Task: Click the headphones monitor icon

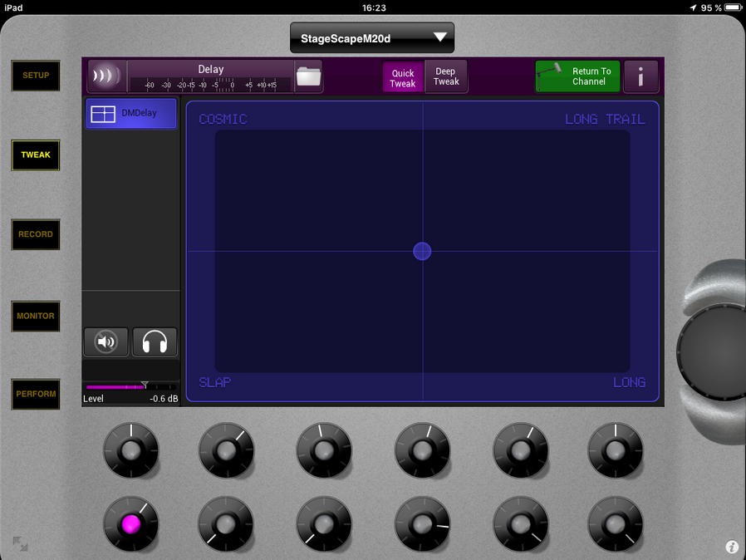Action: coord(155,342)
